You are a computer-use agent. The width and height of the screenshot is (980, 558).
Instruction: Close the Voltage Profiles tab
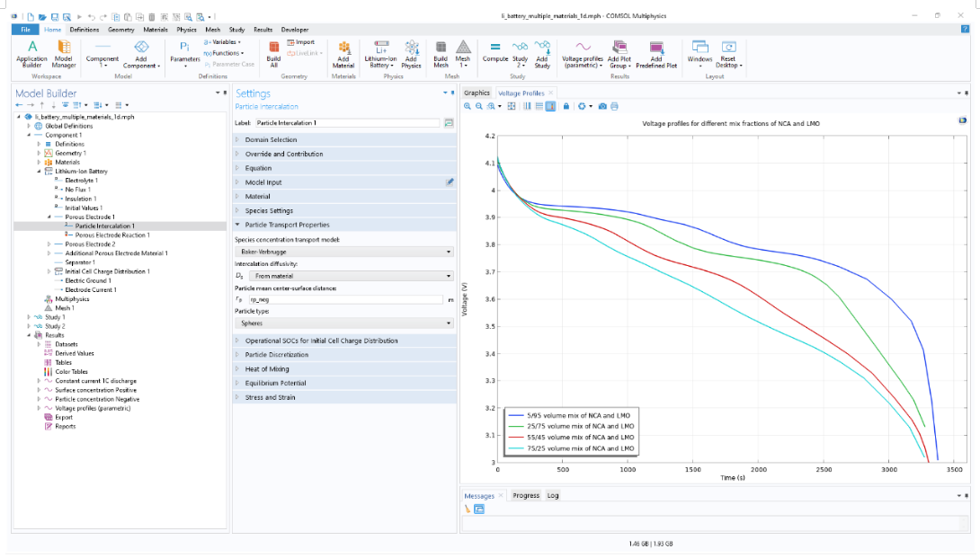pyautogui.click(x=550, y=93)
